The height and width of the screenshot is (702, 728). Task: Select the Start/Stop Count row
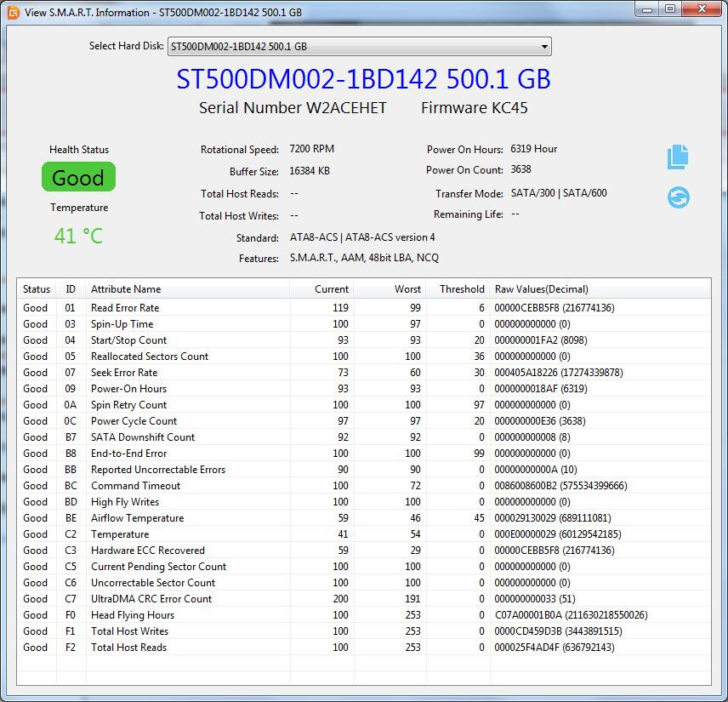click(x=364, y=340)
